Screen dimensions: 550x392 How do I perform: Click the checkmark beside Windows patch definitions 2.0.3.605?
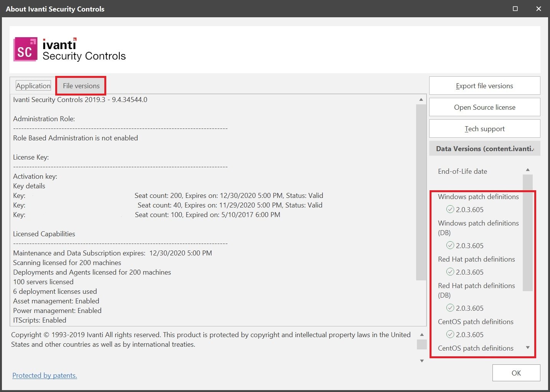[x=450, y=209]
